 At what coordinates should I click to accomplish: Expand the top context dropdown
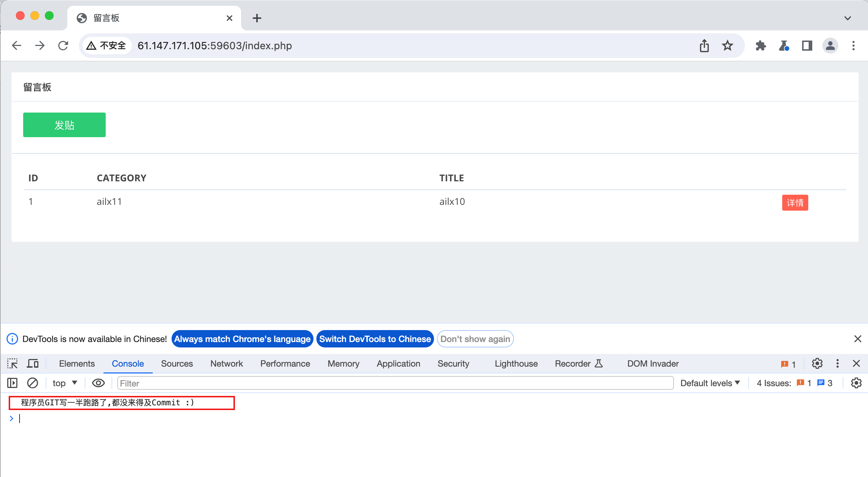click(65, 383)
